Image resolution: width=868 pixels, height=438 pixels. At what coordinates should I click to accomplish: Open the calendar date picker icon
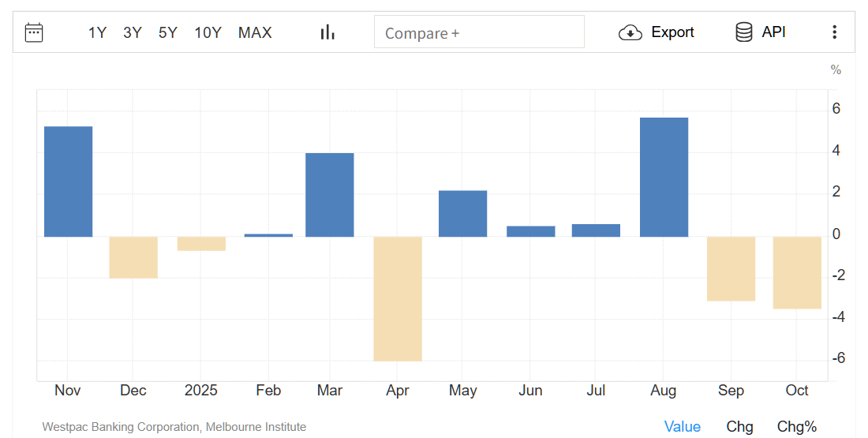pos(34,32)
